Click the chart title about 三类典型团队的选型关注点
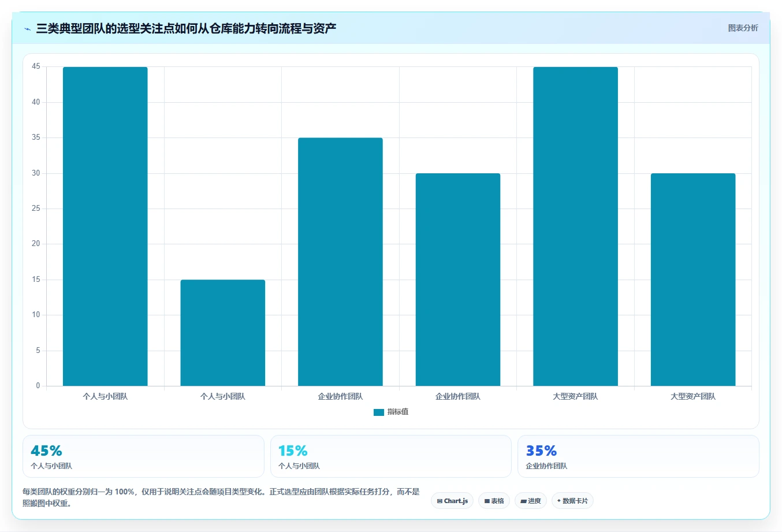This screenshot has height=532, width=782. (x=186, y=28)
